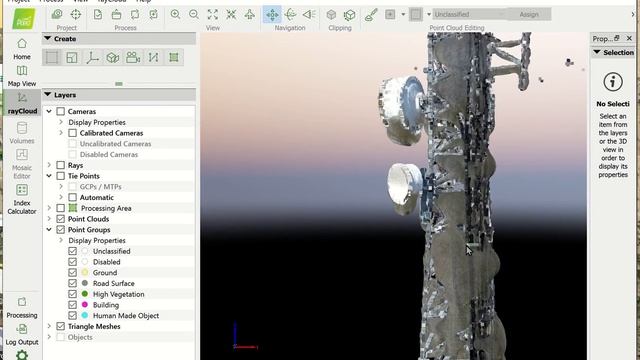
Task: Click the Reoptimize icon in Process group
Action: coord(135,14)
